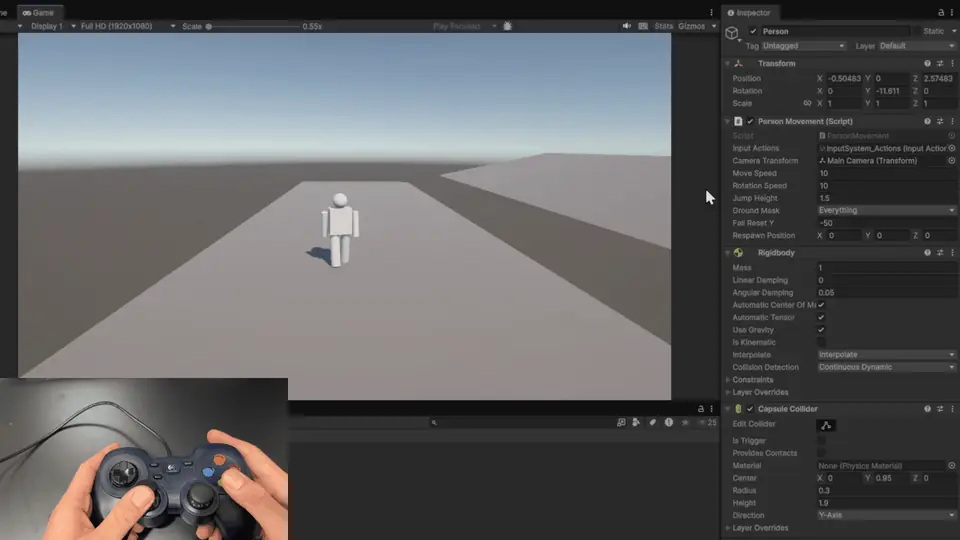Select the Game tab
The image size is (960, 540).
[38, 12]
